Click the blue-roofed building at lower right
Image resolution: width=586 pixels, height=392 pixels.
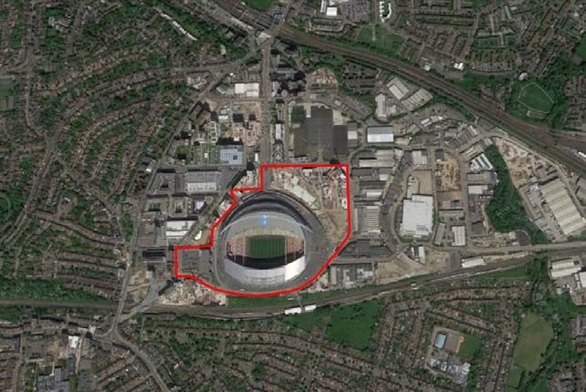(440, 340)
